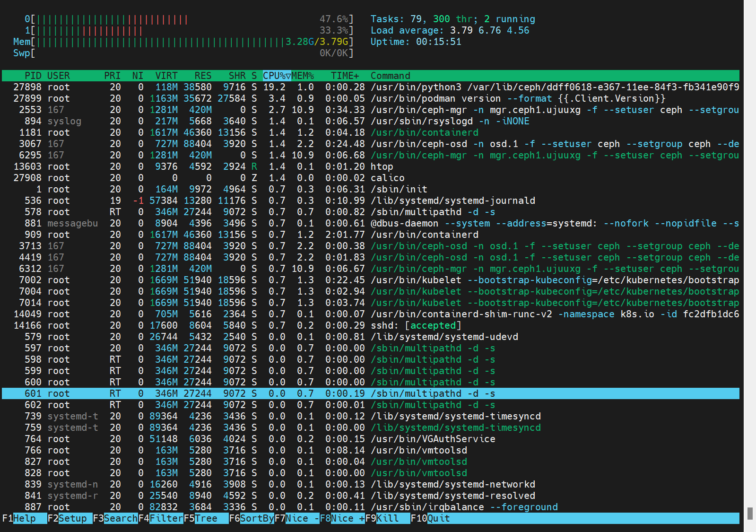Sort by PID column header
Image resolution: width=756 pixels, height=532 pixels.
coord(33,76)
